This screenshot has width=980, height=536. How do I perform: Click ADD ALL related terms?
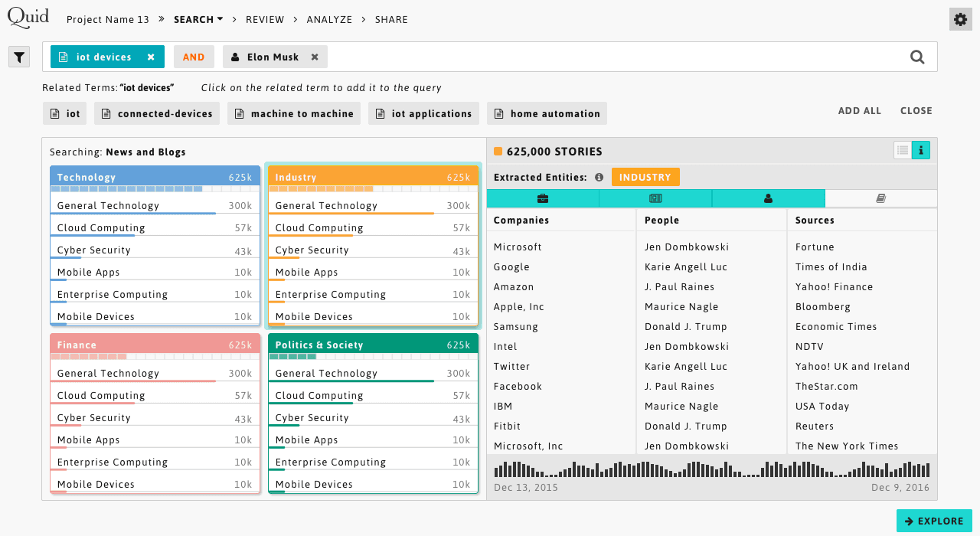tap(860, 110)
